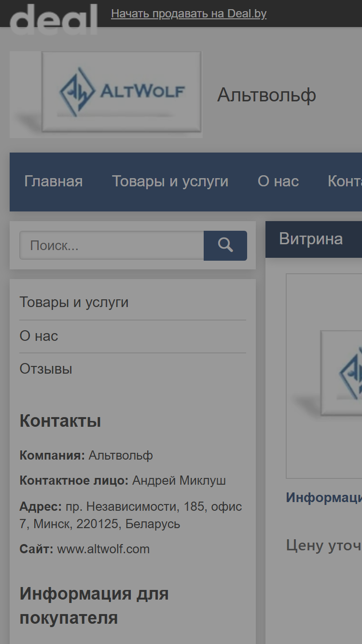Click the magnifying glass search button

pyautogui.click(x=225, y=245)
